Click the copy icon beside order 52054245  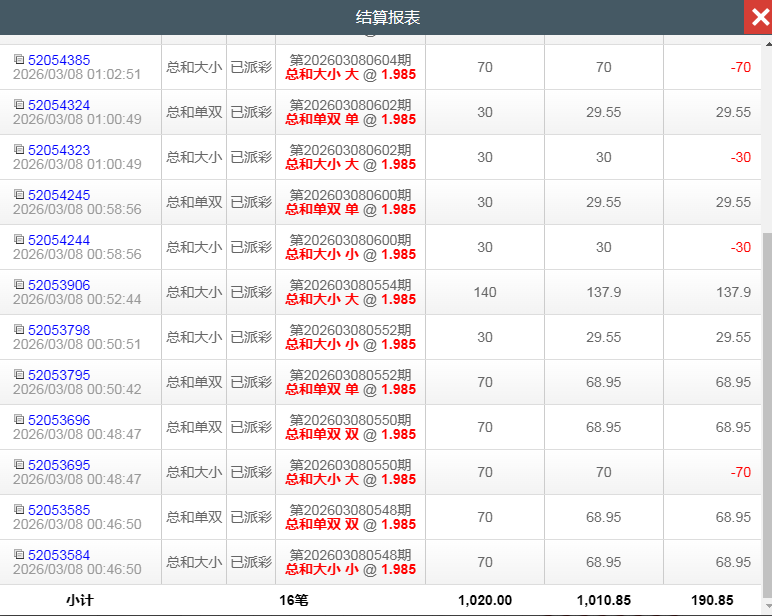[19, 195]
